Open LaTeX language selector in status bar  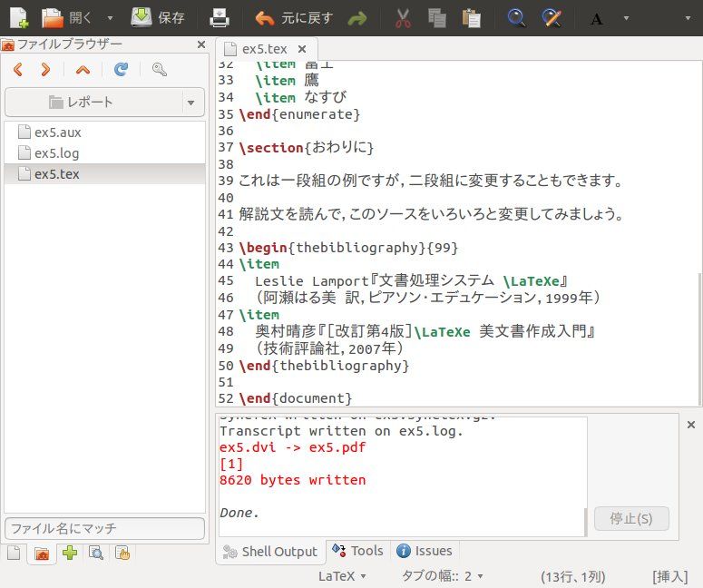pos(342,576)
